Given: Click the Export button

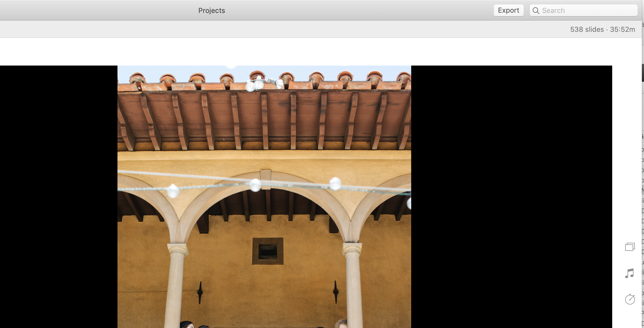Looking at the screenshot, I should (x=508, y=11).
